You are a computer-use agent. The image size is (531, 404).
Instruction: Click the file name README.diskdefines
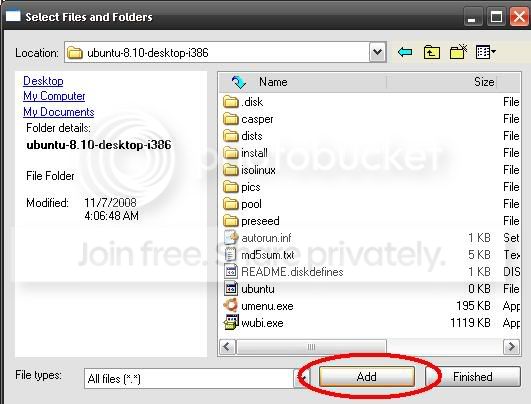click(292, 272)
